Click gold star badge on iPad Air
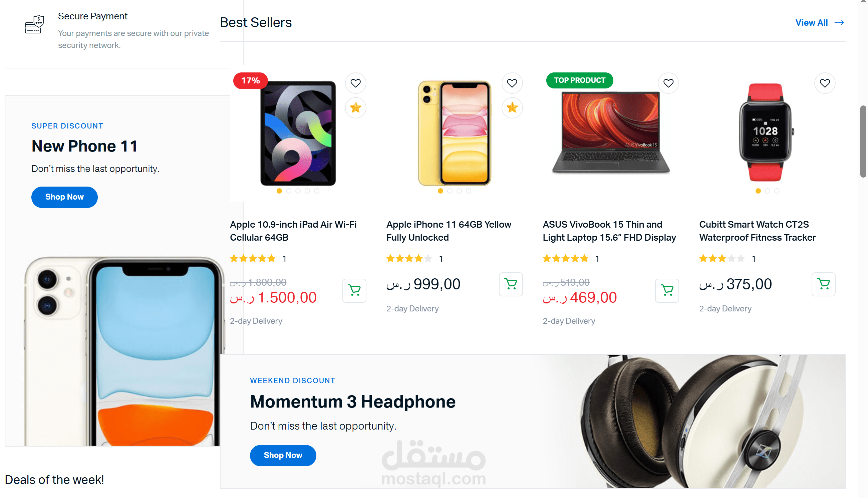868x498 pixels. tap(355, 108)
